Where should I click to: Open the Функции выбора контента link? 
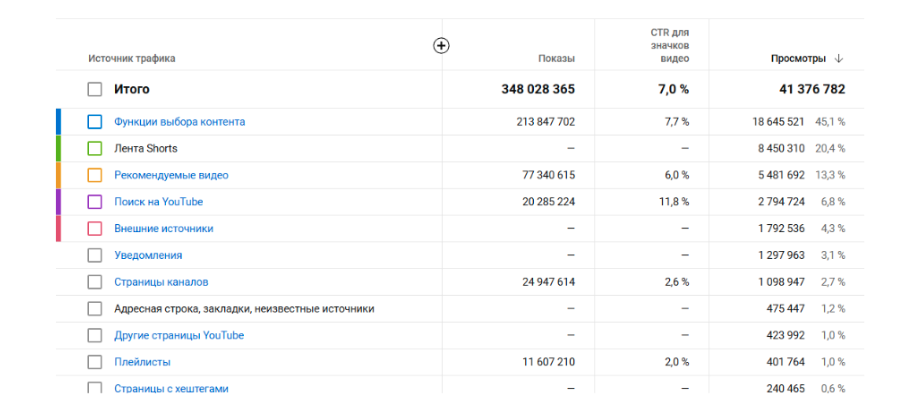(x=179, y=122)
